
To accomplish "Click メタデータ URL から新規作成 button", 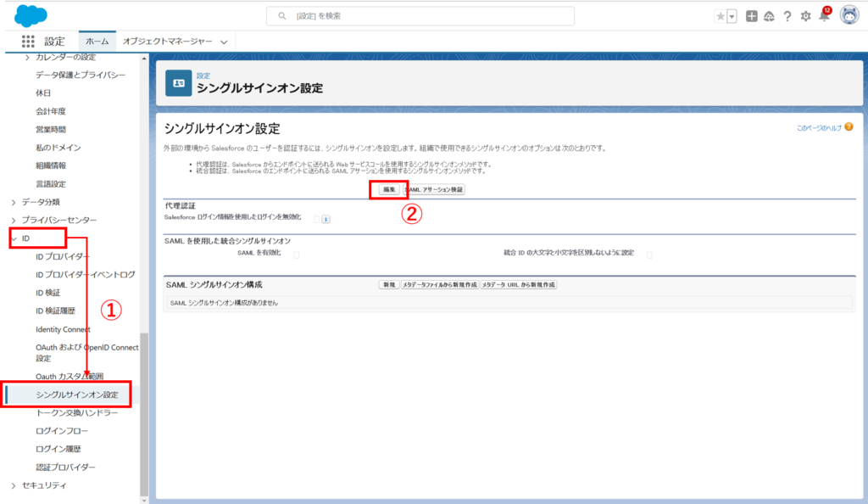I will (519, 285).
